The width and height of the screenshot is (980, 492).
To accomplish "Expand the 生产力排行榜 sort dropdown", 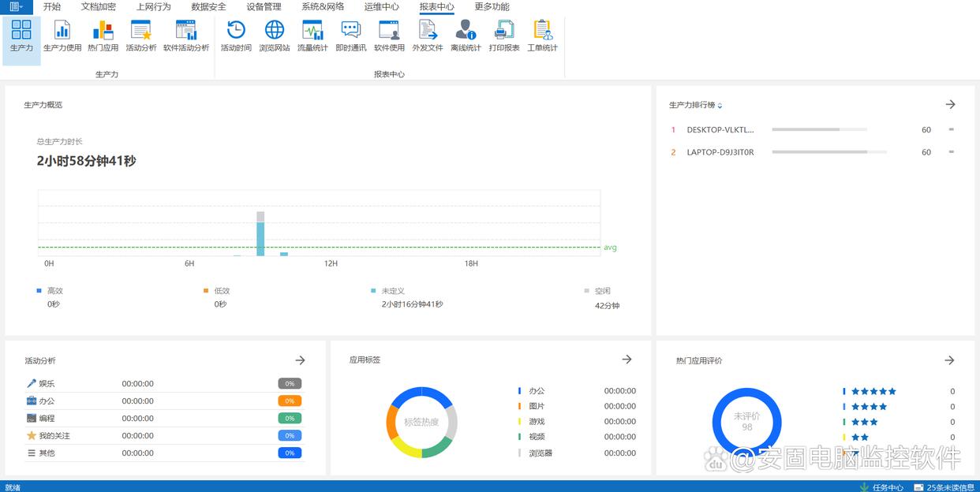I will (720, 106).
